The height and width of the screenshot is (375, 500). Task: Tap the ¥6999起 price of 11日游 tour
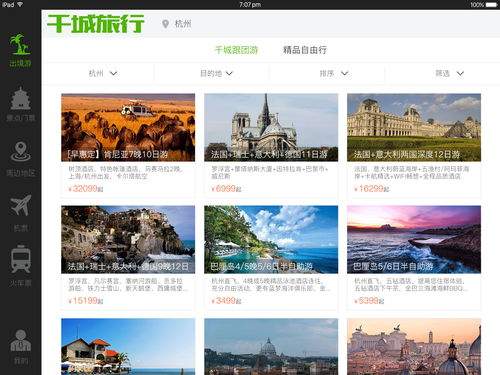click(226, 189)
